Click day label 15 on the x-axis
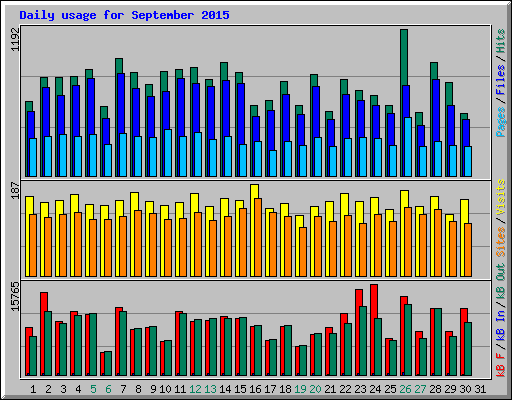The height and width of the screenshot is (400, 512). click(240, 389)
